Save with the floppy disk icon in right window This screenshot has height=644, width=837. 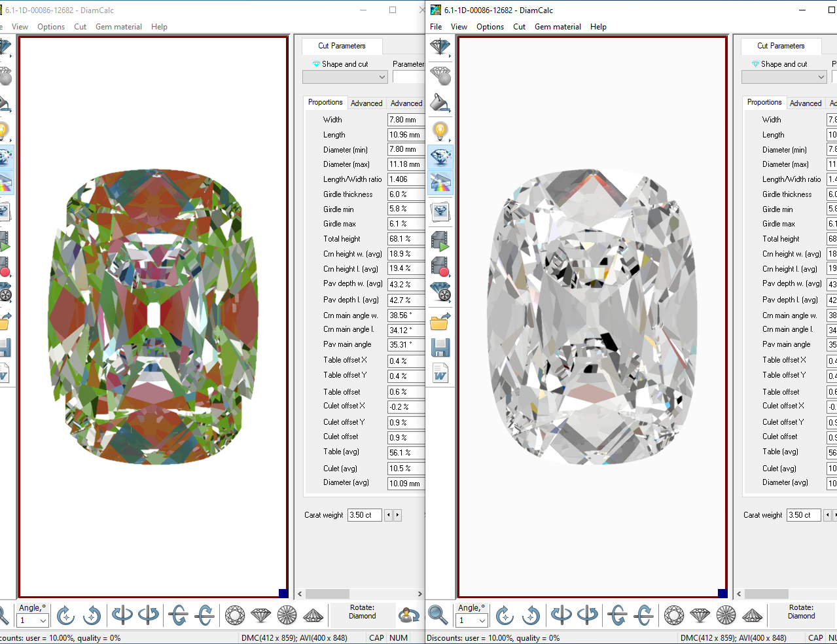pos(440,348)
